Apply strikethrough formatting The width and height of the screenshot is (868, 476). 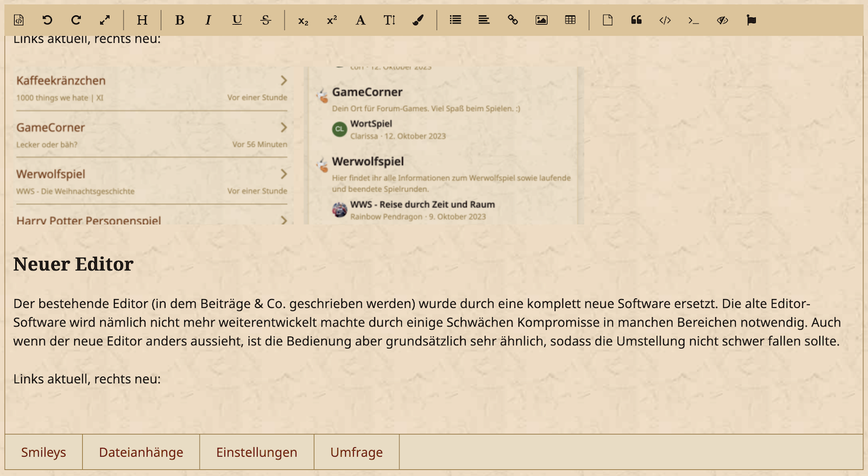tap(266, 20)
